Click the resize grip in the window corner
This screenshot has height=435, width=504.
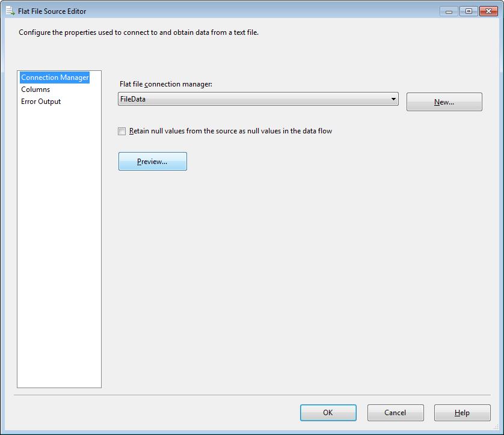click(x=496, y=427)
